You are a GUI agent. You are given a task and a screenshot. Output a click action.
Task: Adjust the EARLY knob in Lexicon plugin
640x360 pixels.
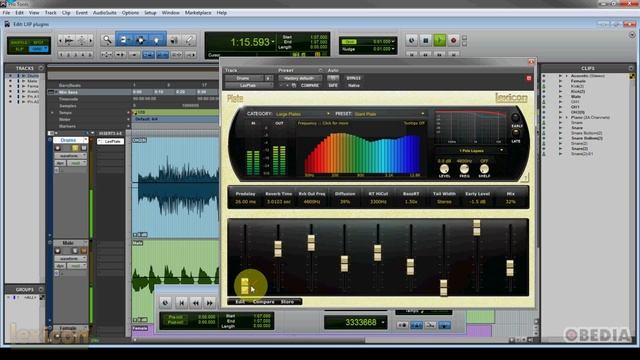pos(516,118)
